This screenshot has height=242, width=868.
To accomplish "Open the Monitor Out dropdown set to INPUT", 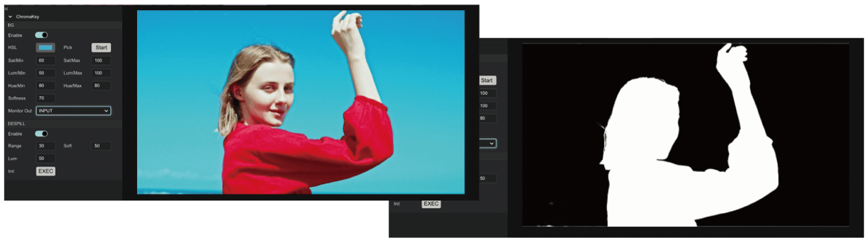I will (73, 111).
